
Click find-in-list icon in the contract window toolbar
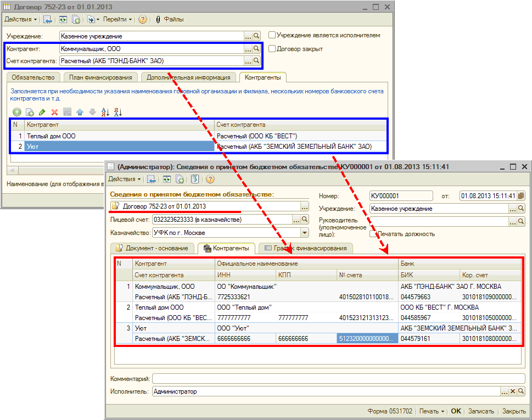tap(48, 19)
